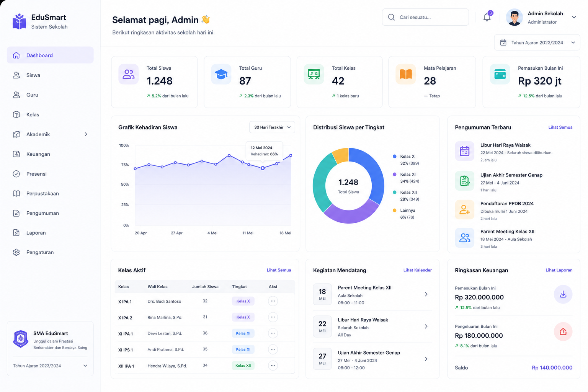Image resolution: width=588 pixels, height=392 pixels.
Task: Open top-right Tahun Ajaran 2023/2024 dropdown
Action: click(x=537, y=42)
